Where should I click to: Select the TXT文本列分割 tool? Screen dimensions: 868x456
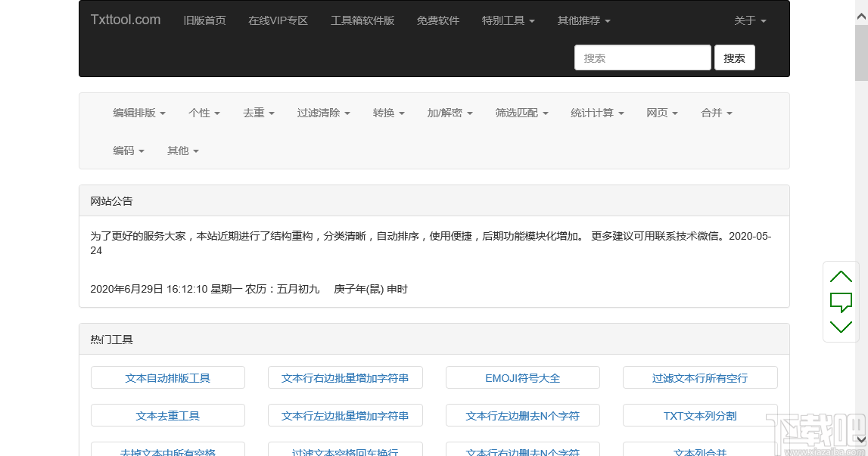(700, 415)
